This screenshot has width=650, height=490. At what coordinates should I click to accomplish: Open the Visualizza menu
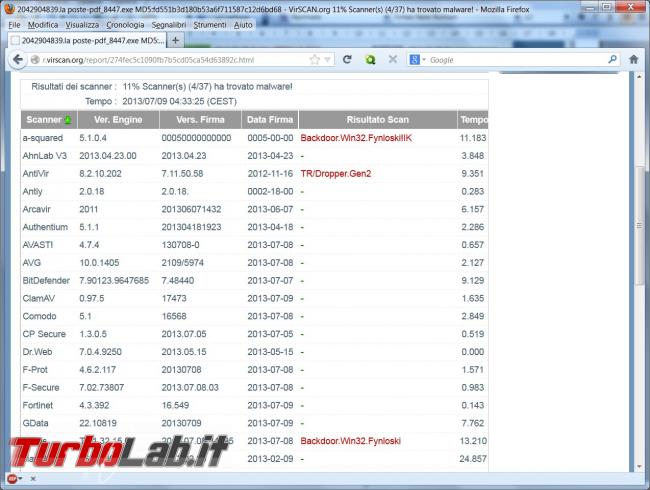[x=82, y=25]
